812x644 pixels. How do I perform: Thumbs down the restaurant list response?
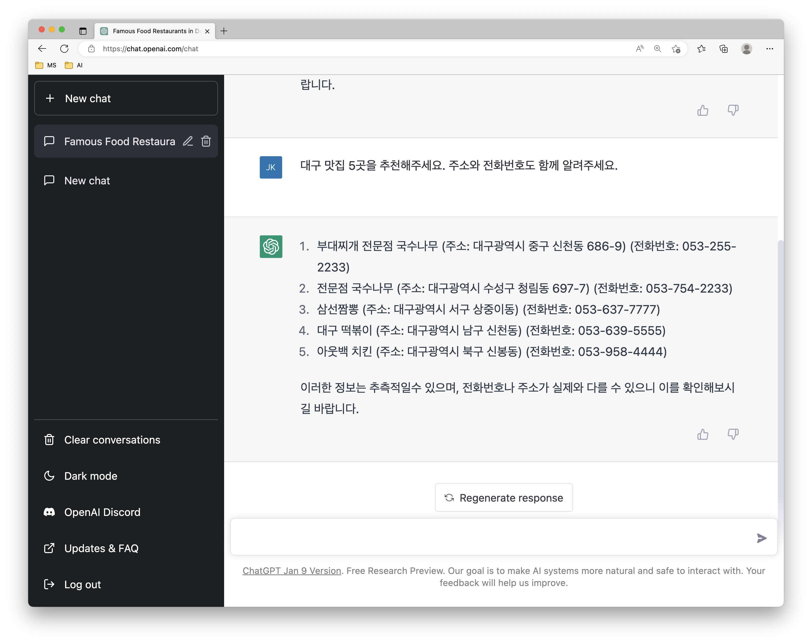click(x=733, y=434)
